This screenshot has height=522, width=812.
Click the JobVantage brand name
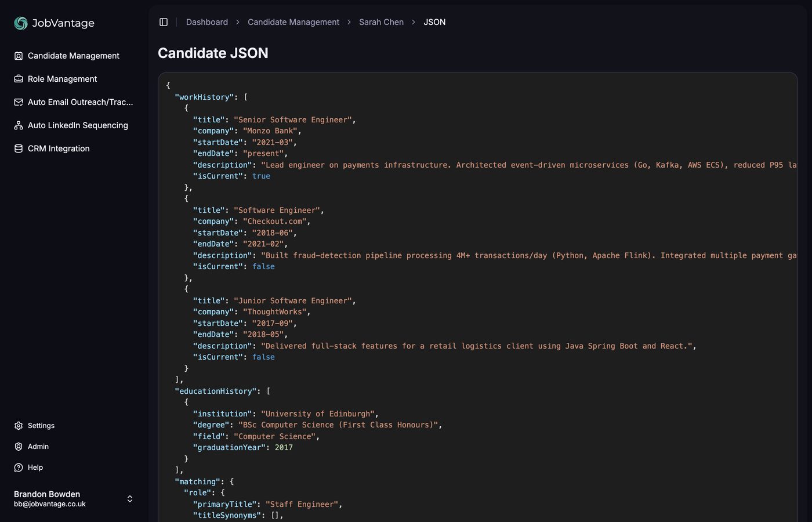[x=63, y=23]
